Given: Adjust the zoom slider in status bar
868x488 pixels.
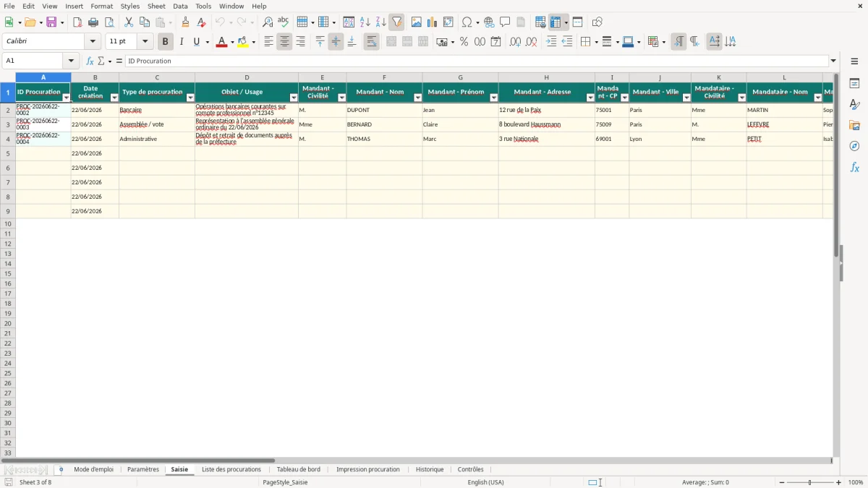Looking at the screenshot, I should [810, 482].
